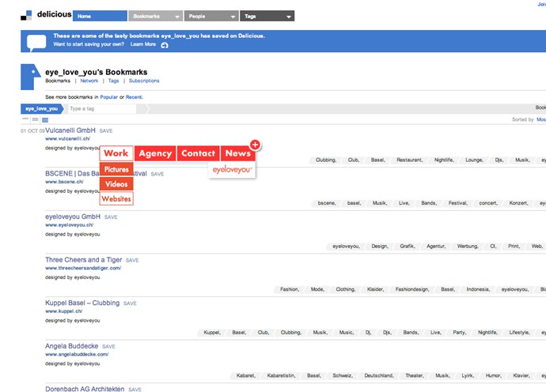The image size is (546, 392).
Task: Open the Tags dropdown arrow
Action: [x=289, y=17]
